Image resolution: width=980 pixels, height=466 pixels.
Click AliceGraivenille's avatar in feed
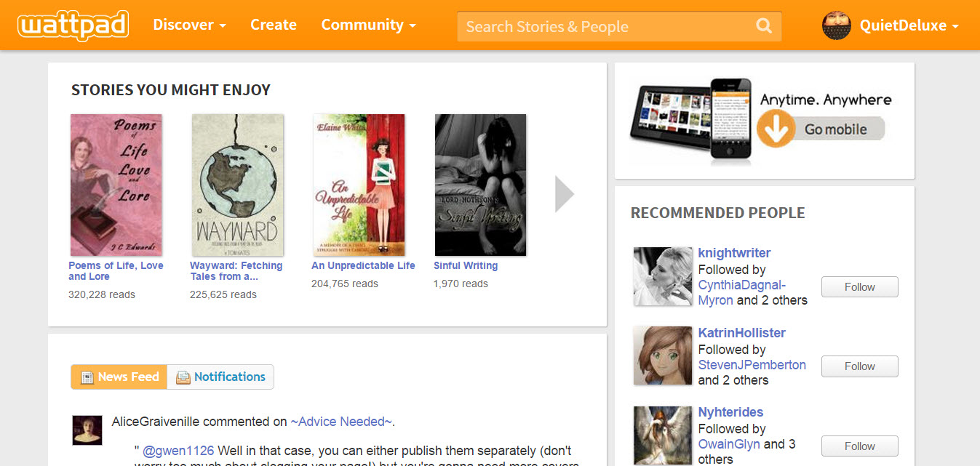87,430
